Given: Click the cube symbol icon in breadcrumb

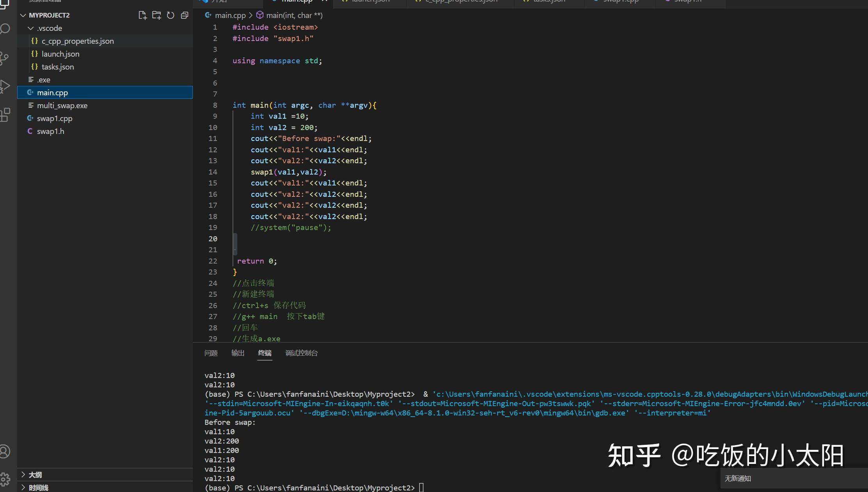Looking at the screenshot, I should 260,15.
